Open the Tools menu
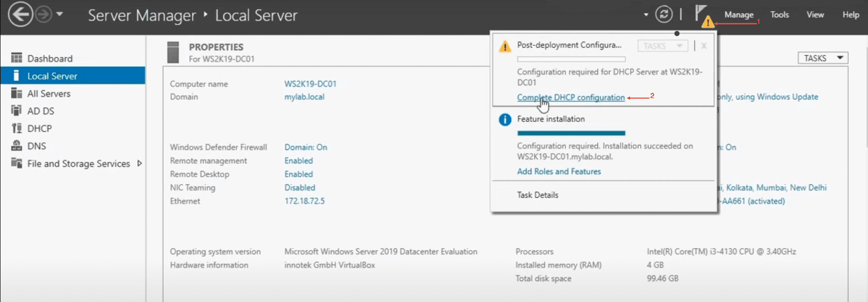This screenshot has width=868, height=302. point(779,15)
